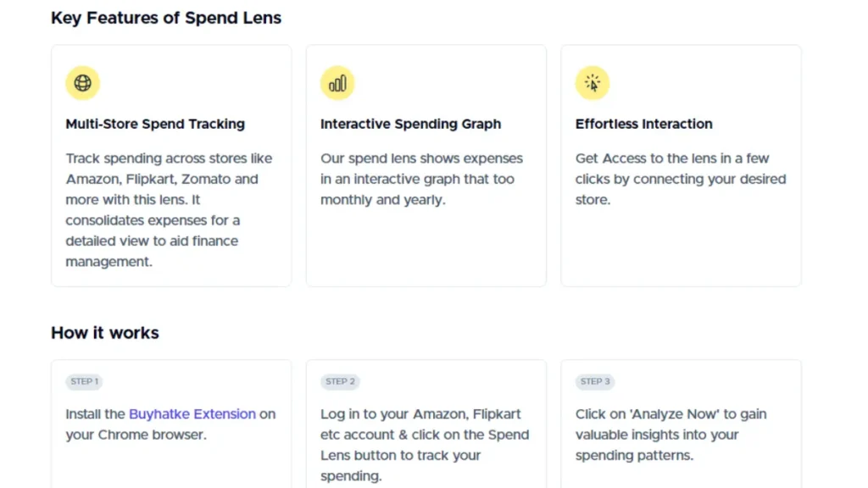Click the Key Features of Spend Lens heading

[x=166, y=18]
